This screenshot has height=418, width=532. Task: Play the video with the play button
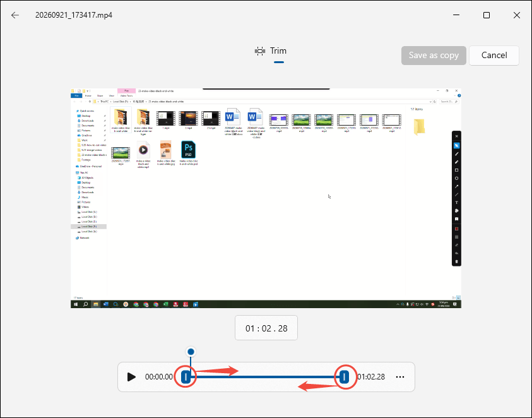131,377
